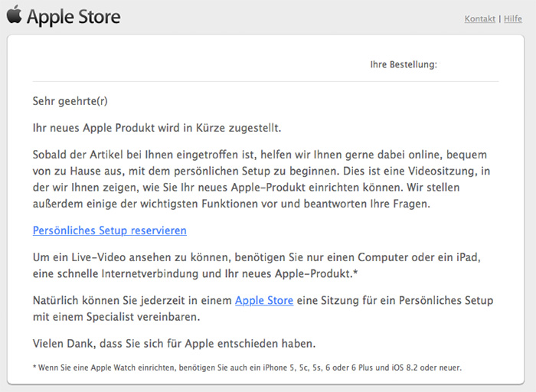Click the Vielen Dank closing line
The height and width of the screenshot is (392, 536).
(174, 344)
